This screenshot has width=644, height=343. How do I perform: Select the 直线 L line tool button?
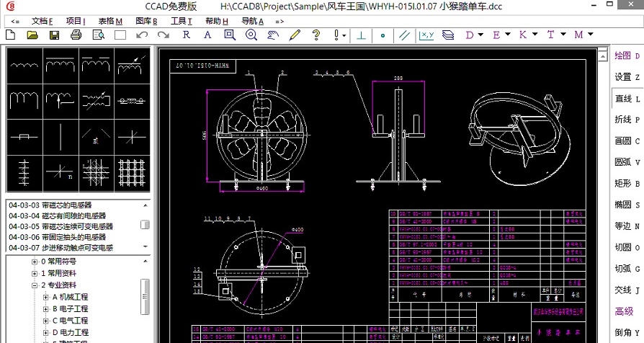click(627, 99)
